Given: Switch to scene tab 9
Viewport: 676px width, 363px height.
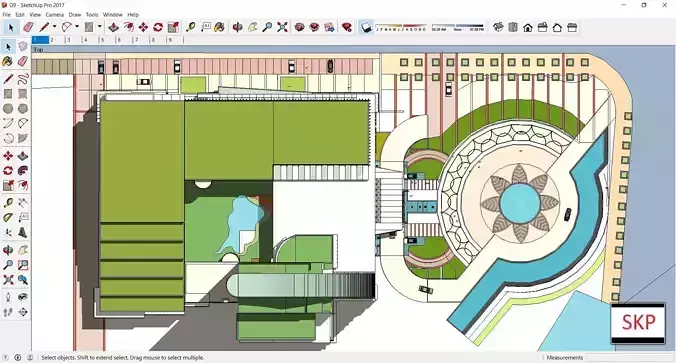Looking at the screenshot, I should [175, 40].
